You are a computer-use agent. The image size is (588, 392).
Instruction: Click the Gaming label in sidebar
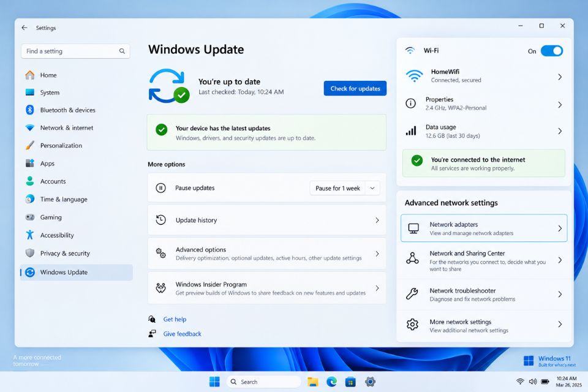tap(51, 217)
